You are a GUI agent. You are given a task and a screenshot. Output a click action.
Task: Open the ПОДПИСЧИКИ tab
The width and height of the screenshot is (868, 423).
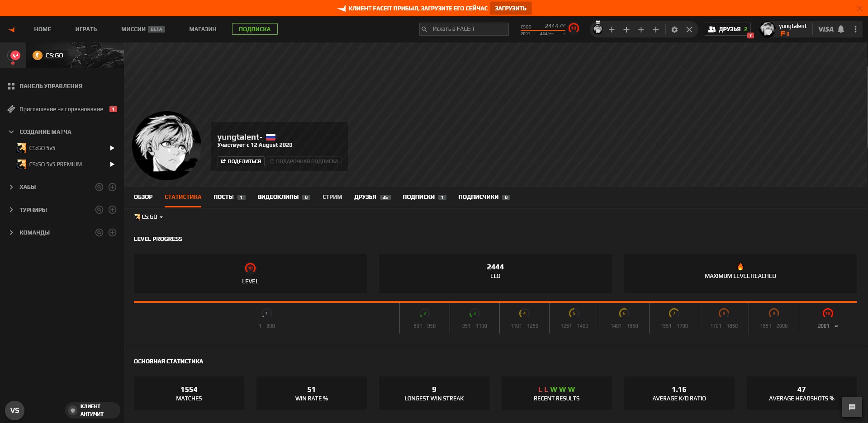[x=484, y=197]
